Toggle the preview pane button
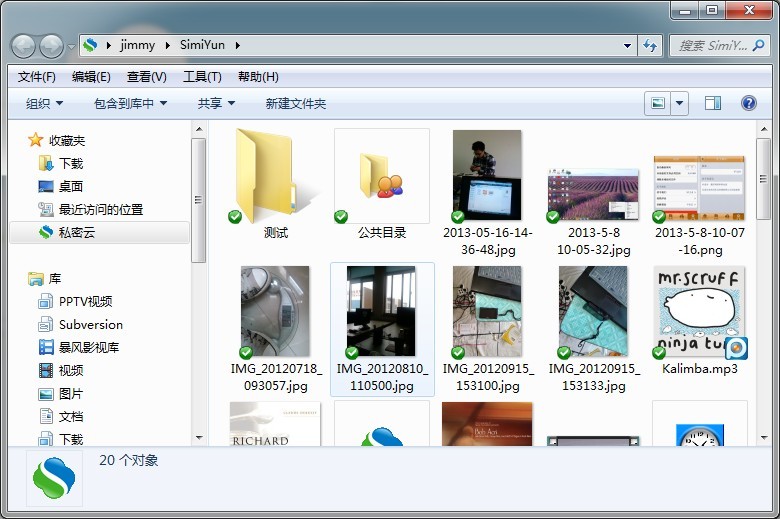This screenshot has width=780, height=519. tap(713, 103)
